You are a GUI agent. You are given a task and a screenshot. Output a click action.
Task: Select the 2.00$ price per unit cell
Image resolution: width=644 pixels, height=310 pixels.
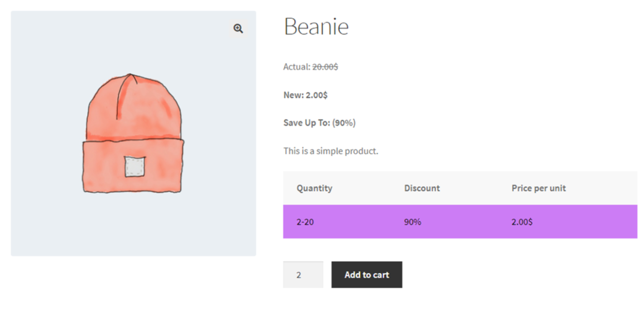pos(521,222)
